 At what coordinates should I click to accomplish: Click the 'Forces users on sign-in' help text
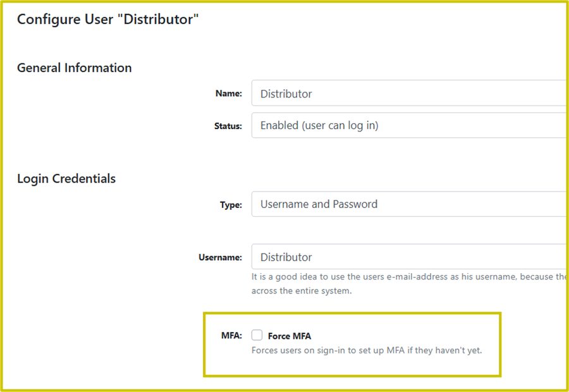pyautogui.click(x=367, y=350)
